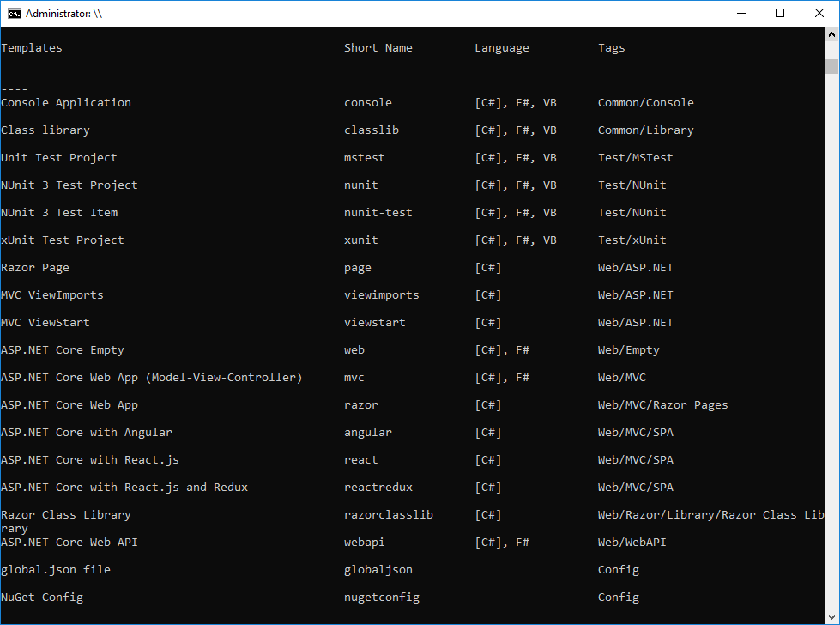
Task: Click the "Web/MVC/Razor Pages" tag text
Action: 662,405
